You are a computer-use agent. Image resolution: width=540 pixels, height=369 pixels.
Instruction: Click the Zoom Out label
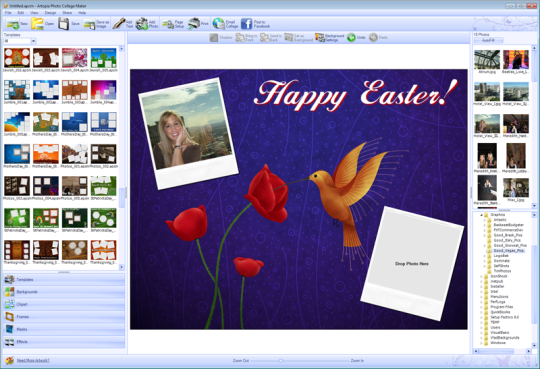[x=241, y=360]
